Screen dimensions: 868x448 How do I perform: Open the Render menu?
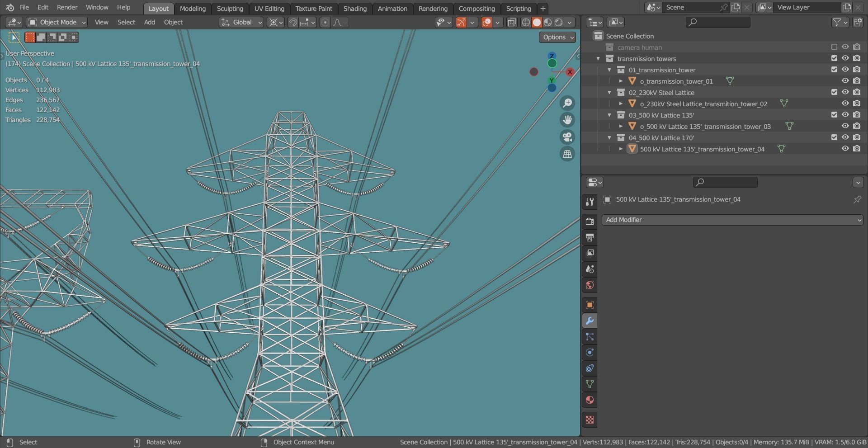coord(67,7)
